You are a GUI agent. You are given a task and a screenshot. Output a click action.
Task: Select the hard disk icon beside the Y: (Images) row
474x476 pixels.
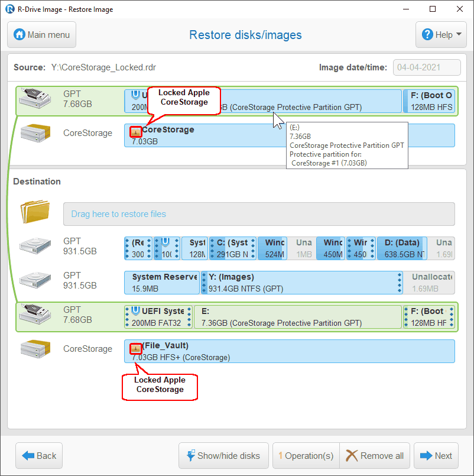coord(35,280)
